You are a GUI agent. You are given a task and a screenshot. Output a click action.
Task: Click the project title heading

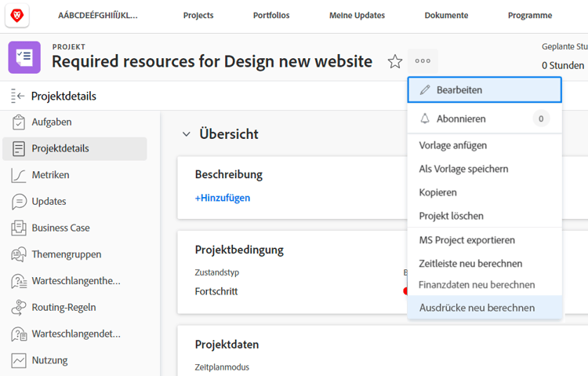point(212,61)
